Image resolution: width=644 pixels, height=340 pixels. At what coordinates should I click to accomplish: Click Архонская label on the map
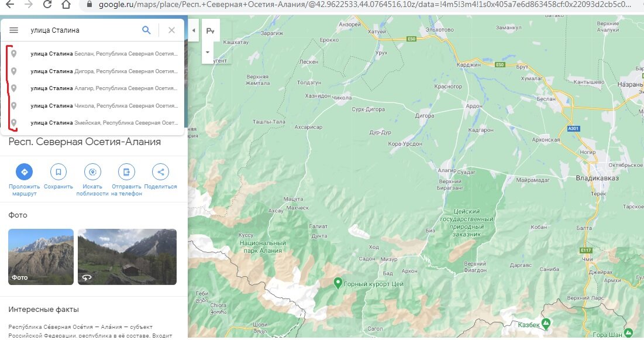pyautogui.click(x=546, y=140)
